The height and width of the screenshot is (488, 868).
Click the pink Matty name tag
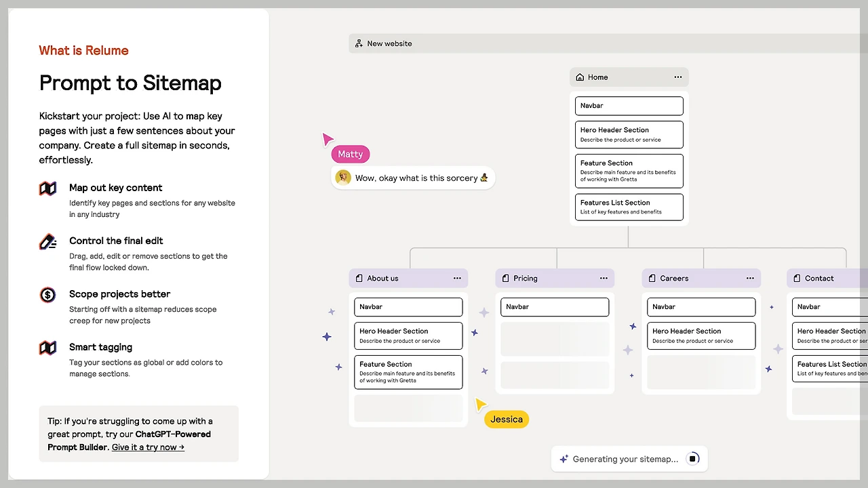[x=351, y=155]
